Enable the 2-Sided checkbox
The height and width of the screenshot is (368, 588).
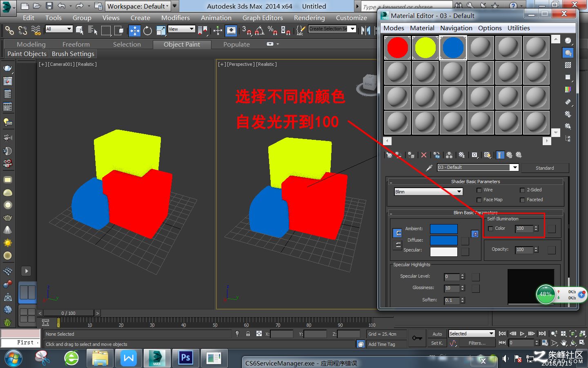tap(522, 190)
